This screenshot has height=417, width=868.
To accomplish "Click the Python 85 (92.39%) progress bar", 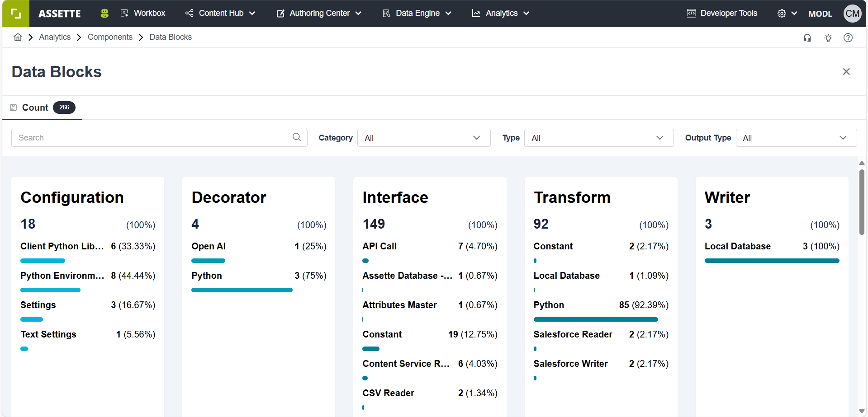I will click(596, 319).
